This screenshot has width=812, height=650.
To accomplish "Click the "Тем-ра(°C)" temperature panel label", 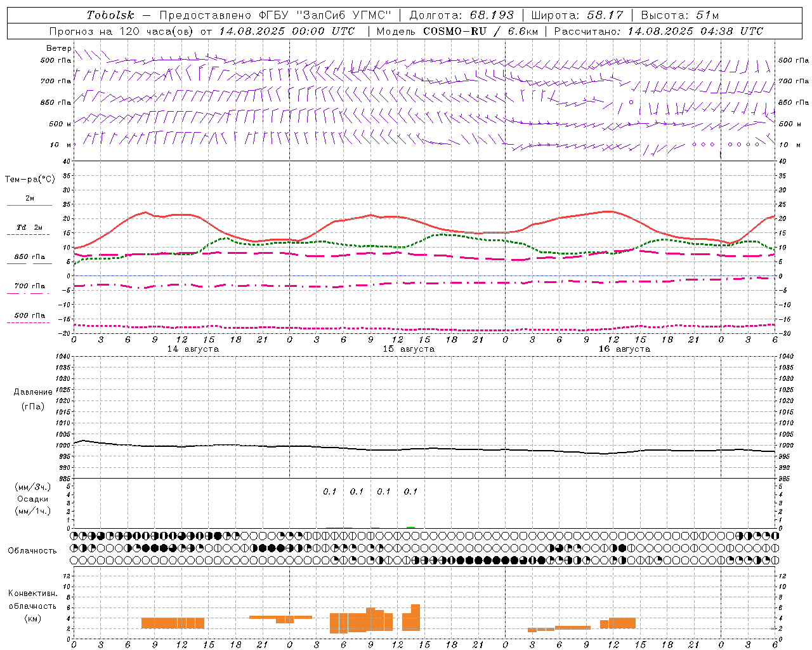I will [x=30, y=180].
